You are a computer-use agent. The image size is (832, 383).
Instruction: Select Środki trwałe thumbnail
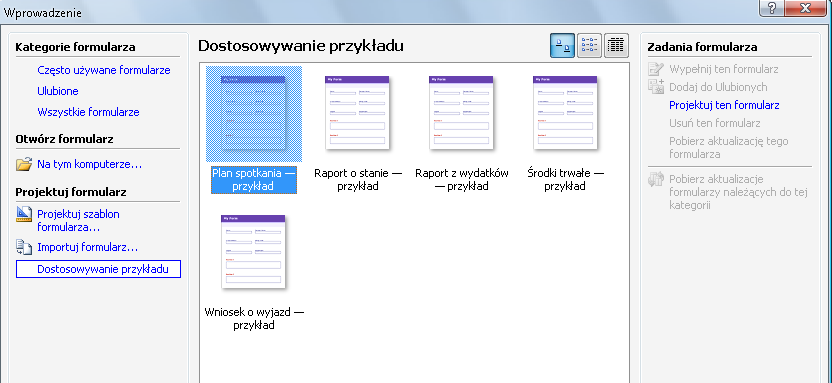pos(566,114)
